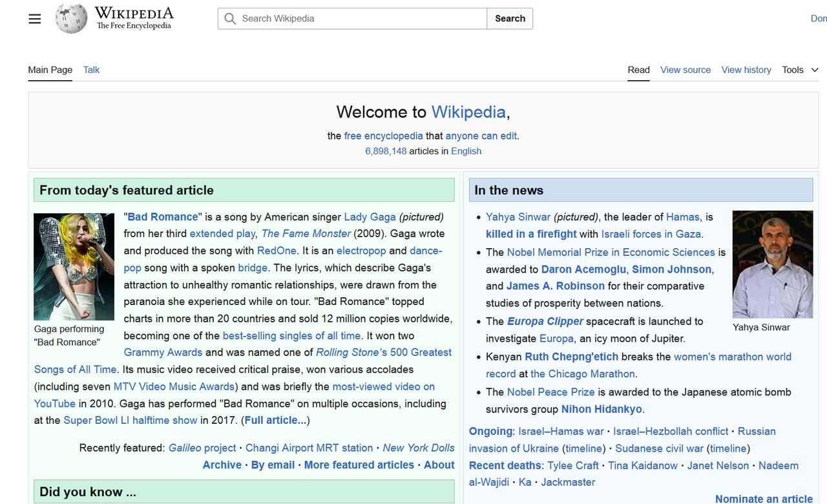This screenshot has width=827, height=504.
Task: Open the Tools dropdown menu
Action: [800, 70]
